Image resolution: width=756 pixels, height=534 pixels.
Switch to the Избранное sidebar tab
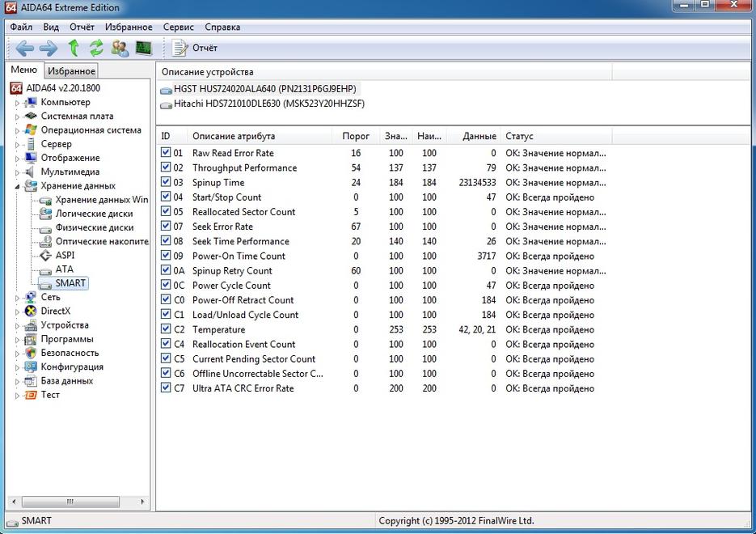[71, 71]
